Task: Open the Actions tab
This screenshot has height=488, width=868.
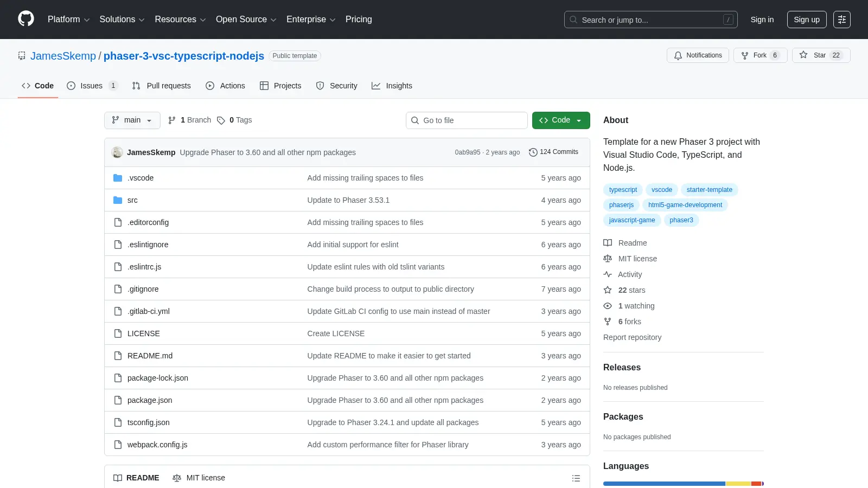Action: click(x=225, y=86)
